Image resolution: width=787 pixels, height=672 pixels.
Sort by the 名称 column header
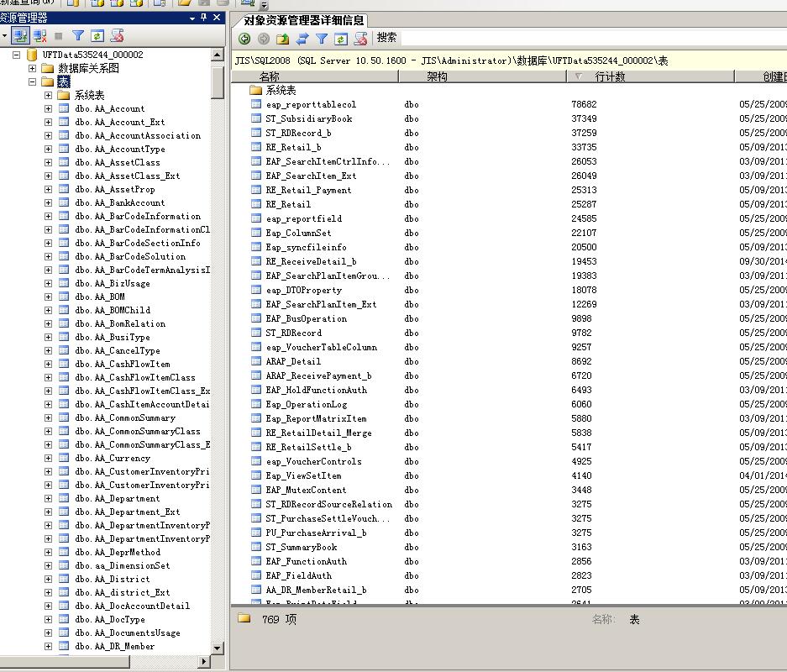[315, 76]
